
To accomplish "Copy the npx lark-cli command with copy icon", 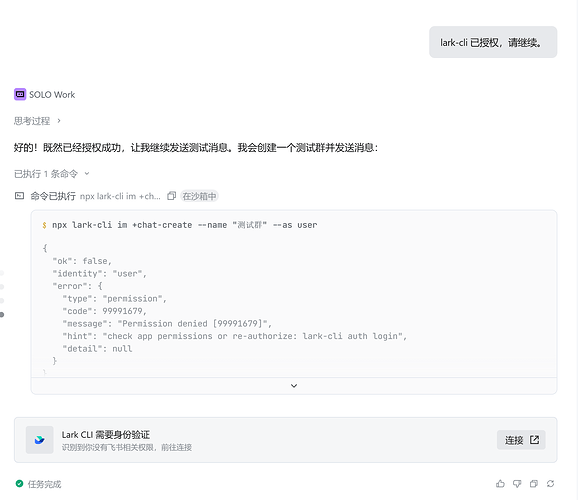I will (x=171, y=196).
